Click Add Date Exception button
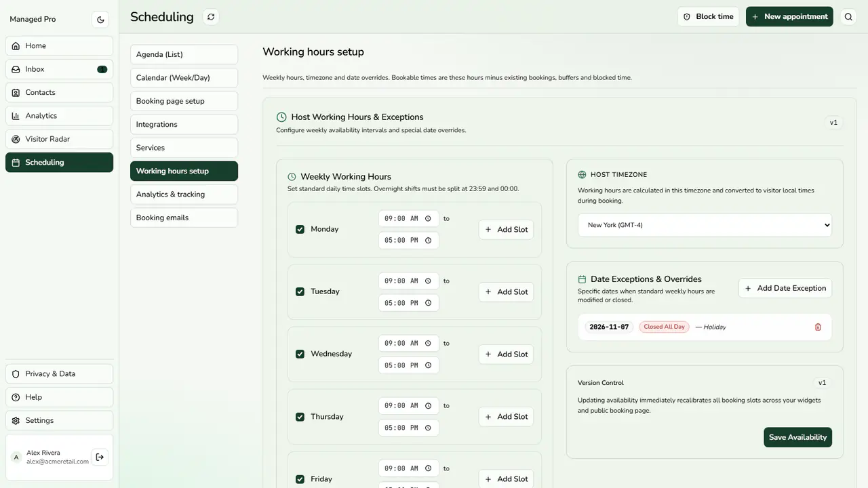 785,288
